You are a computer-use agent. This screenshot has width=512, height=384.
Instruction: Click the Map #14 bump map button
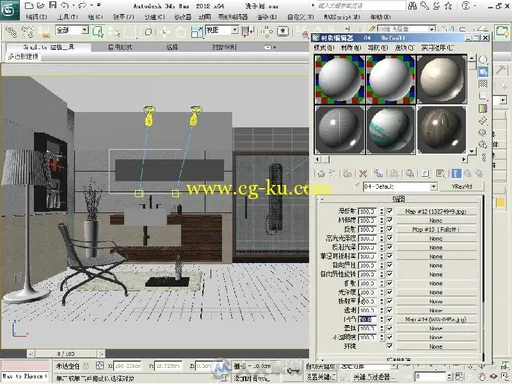pyautogui.click(x=436, y=319)
